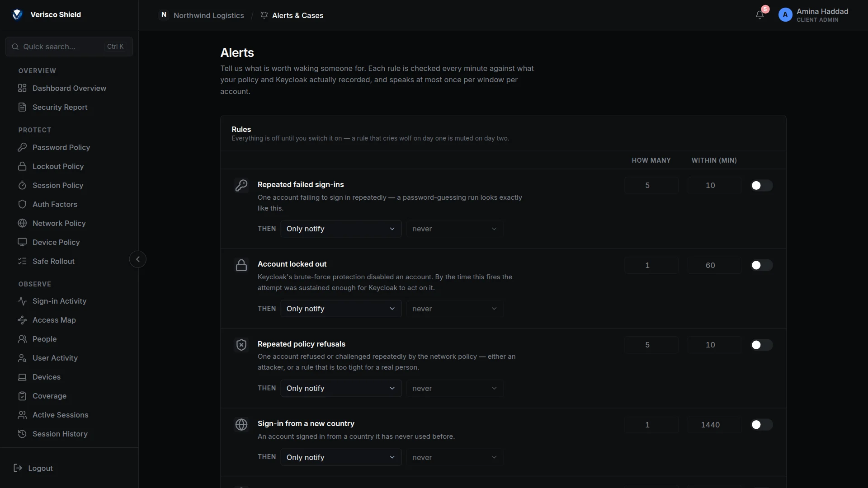Viewport: 868px width, 488px height.
Task: Click the Dashboard Overview grid icon
Action: coord(22,88)
